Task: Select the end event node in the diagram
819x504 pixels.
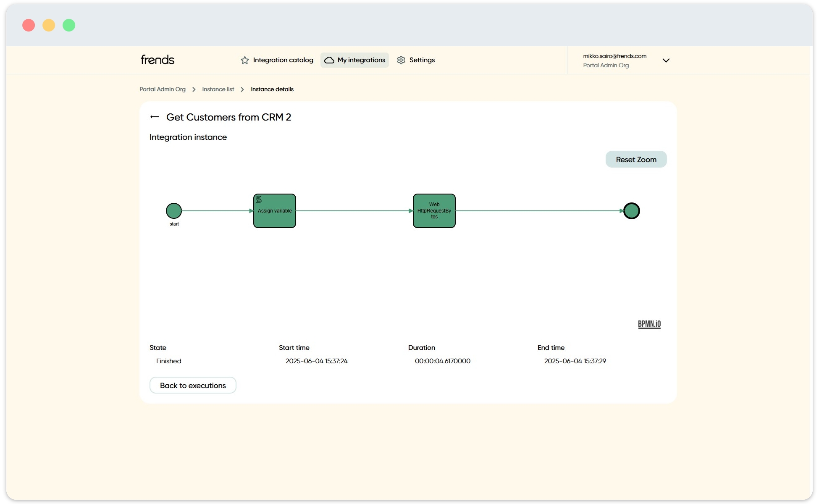Action: (x=631, y=210)
